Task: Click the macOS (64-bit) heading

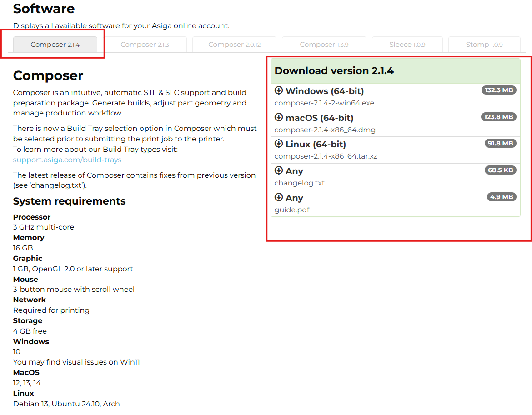Action: pos(320,118)
